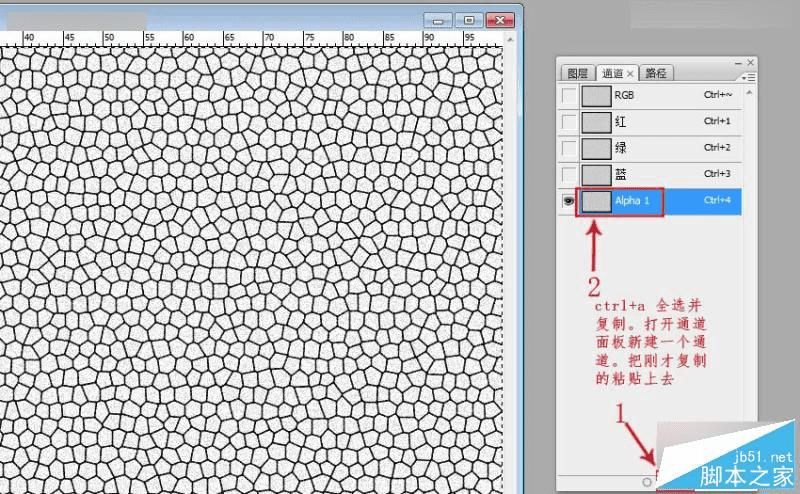Minimize the document window

(438, 20)
